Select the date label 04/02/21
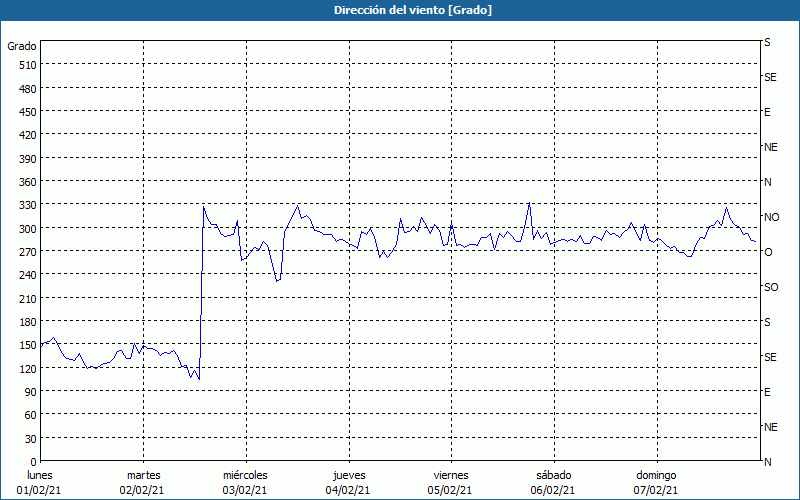This screenshot has width=800, height=500. tap(348, 490)
